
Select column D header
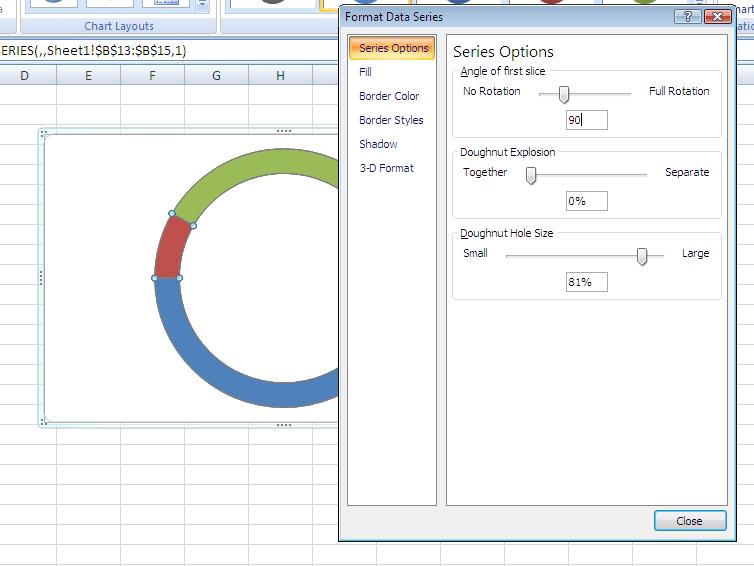[25, 75]
